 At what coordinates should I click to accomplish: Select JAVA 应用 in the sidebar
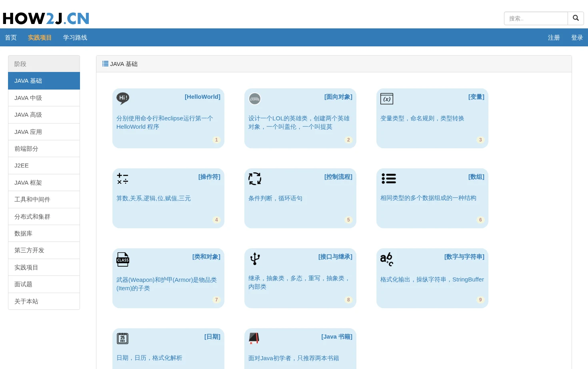coord(44,132)
